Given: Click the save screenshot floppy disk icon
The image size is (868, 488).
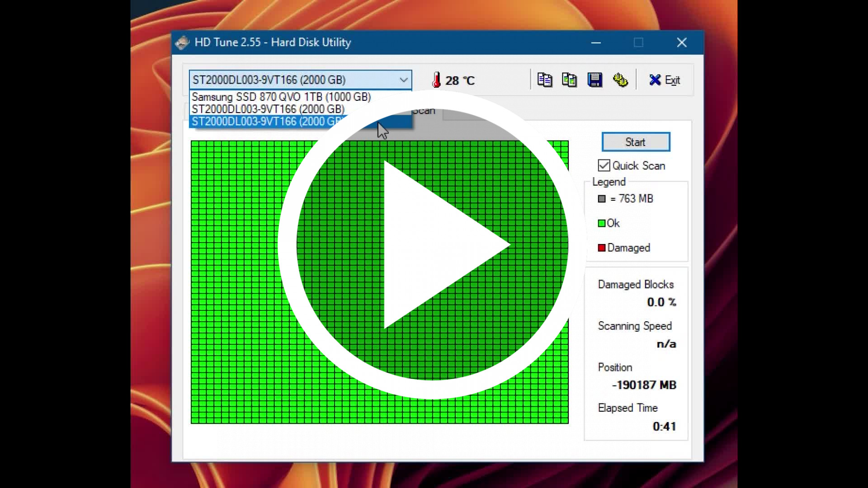Looking at the screenshot, I should pyautogui.click(x=594, y=80).
